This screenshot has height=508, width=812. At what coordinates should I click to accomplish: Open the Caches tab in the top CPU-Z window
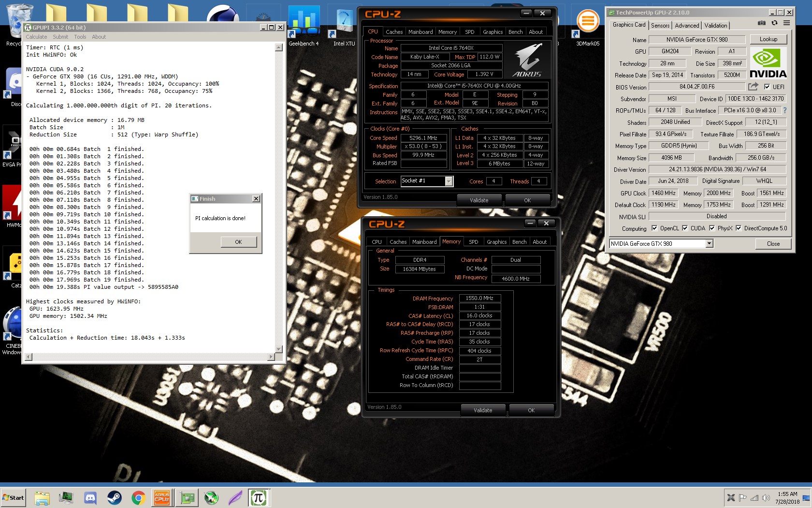(x=394, y=32)
